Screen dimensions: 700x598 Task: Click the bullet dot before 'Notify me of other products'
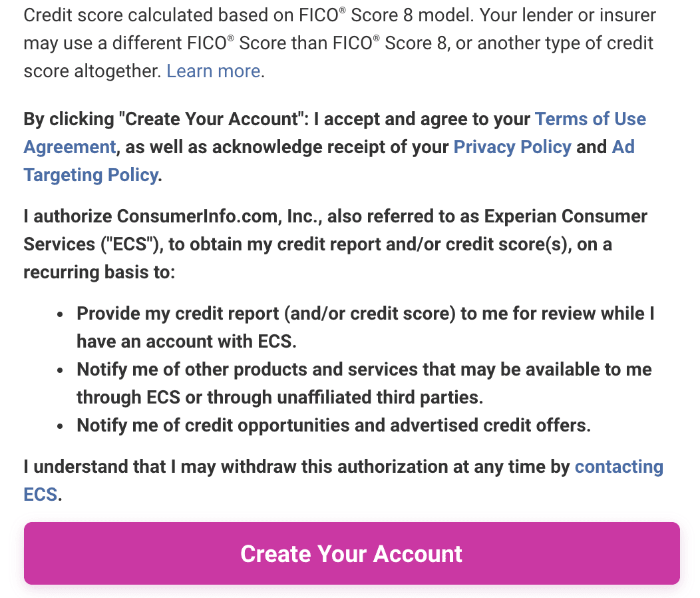point(61,370)
